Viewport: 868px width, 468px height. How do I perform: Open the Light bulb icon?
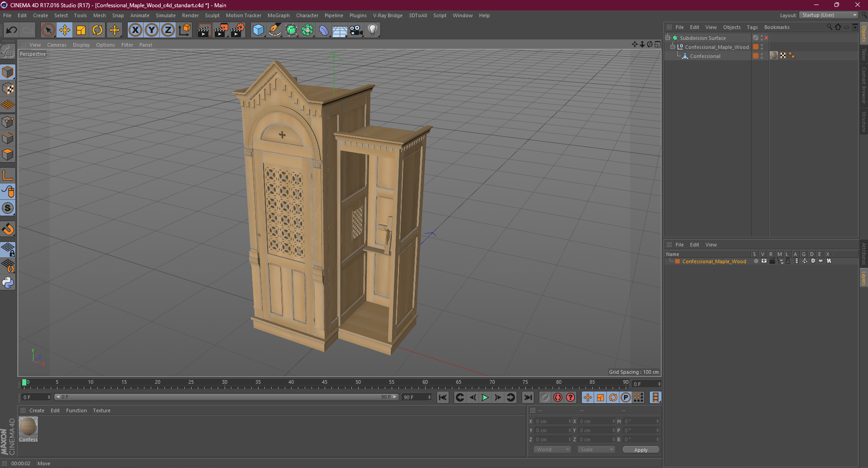tap(373, 30)
